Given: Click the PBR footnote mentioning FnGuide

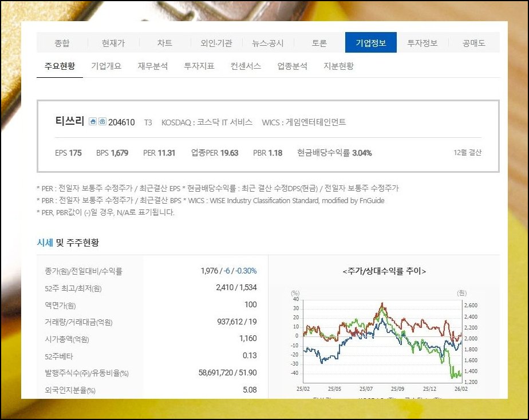Looking at the screenshot, I should (x=211, y=200).
